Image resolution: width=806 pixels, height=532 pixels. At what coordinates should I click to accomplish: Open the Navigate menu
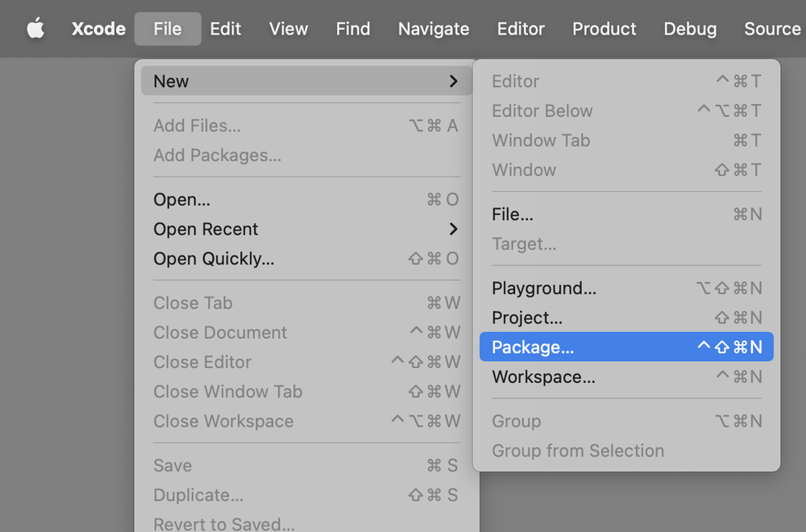click(x=434, y=29)
